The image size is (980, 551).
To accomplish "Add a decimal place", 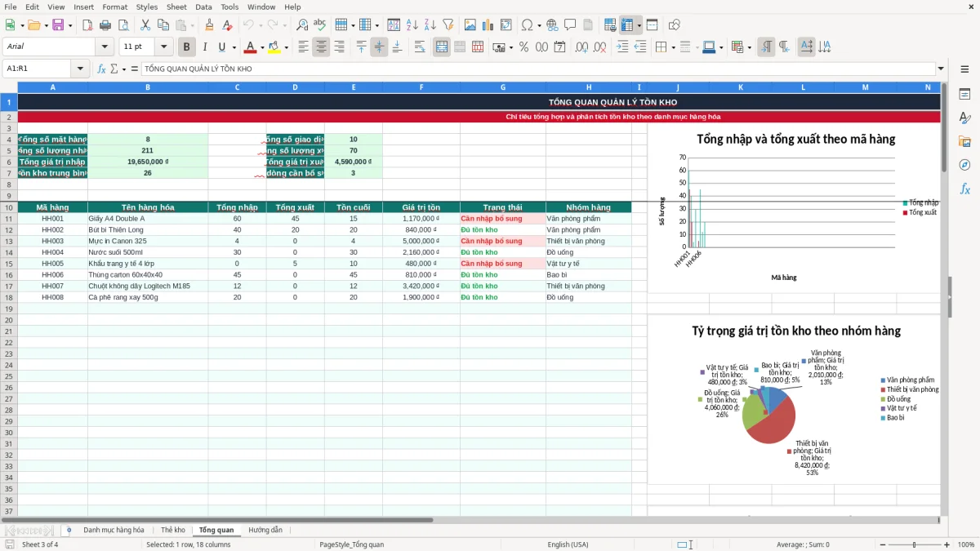I will click(581, 47).
